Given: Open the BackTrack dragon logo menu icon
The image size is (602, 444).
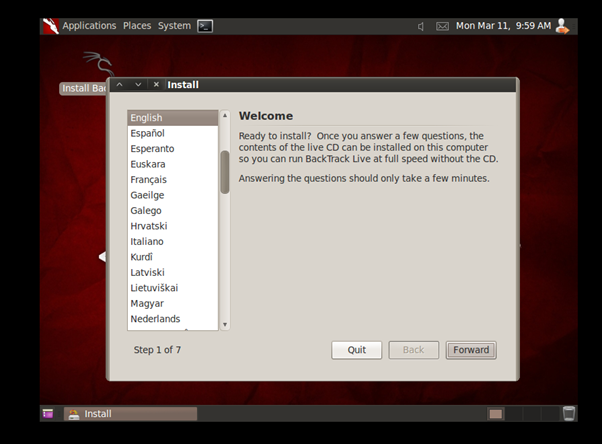Looking at the screenshot, I should (x=50, y=26).
